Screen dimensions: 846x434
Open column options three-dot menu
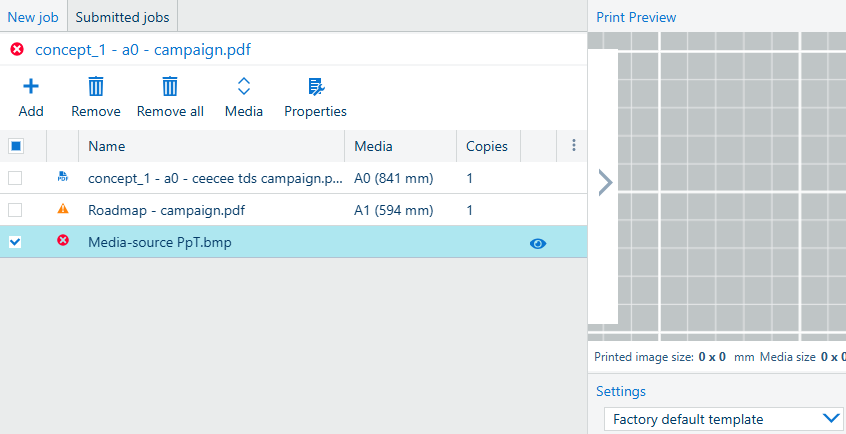click(x=574, y=145)
